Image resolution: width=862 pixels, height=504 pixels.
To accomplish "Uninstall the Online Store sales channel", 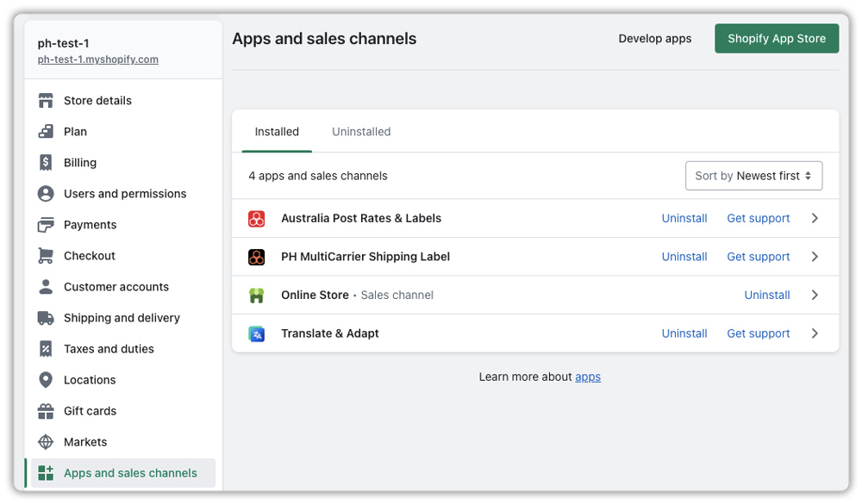I will [x=767, y=296].
